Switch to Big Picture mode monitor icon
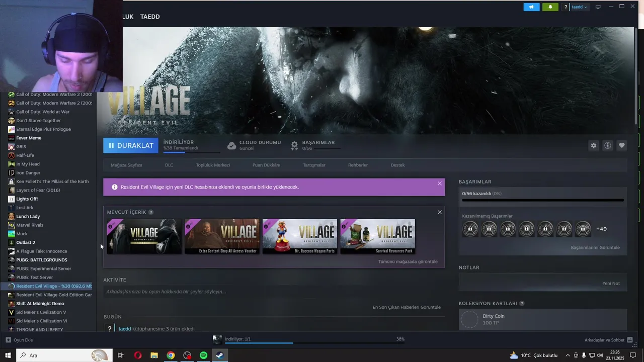The height and width of the screenshot is (362, 644). 598,7
